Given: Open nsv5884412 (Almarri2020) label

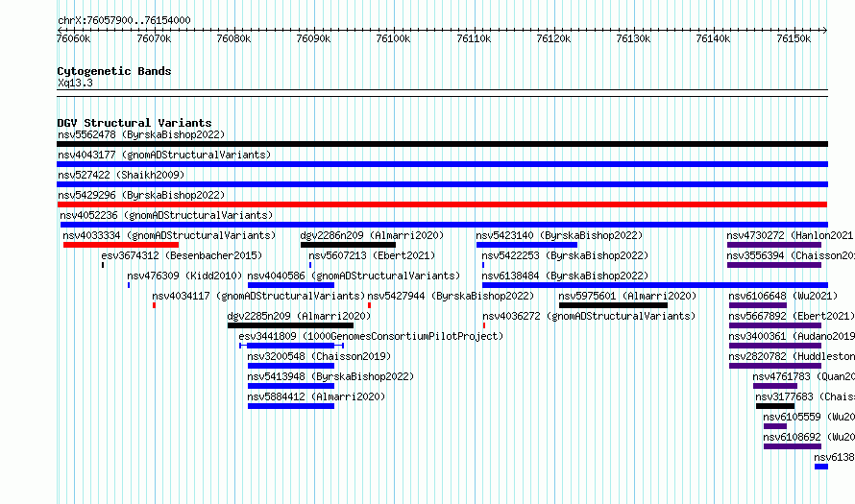Looking at the screenshot, I should 316,396.
